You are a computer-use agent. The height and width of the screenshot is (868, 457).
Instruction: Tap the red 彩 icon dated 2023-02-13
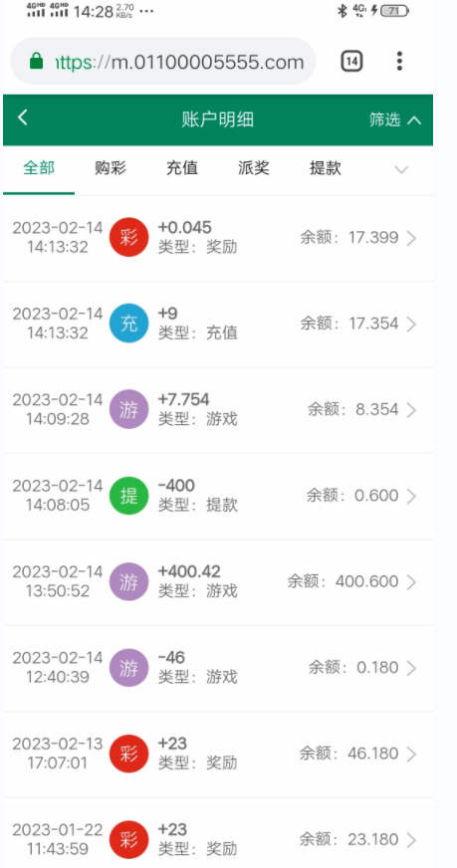tap(128, 754)
